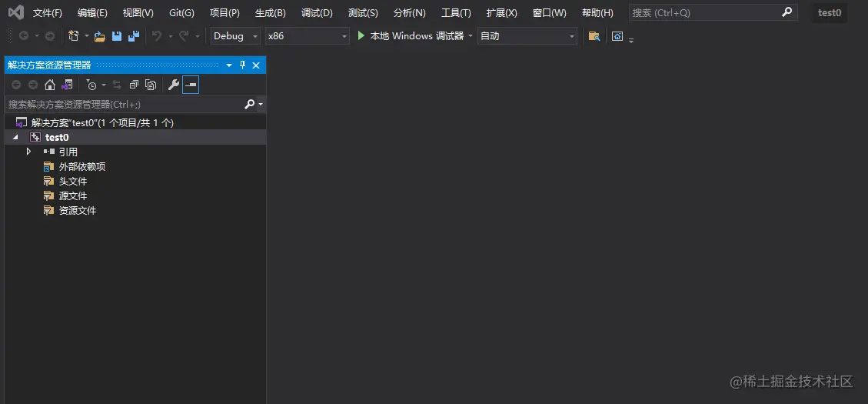
Task: Focus the 搜索解决方案资源管理器 field
Action: coord(124,104)
